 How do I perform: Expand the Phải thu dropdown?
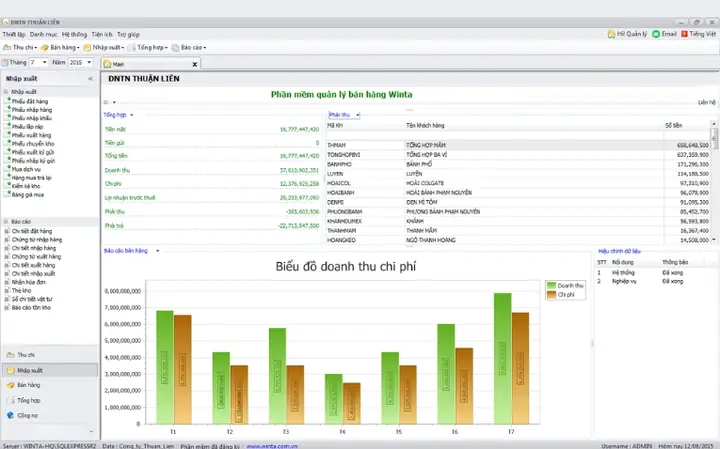pos(358,115)
